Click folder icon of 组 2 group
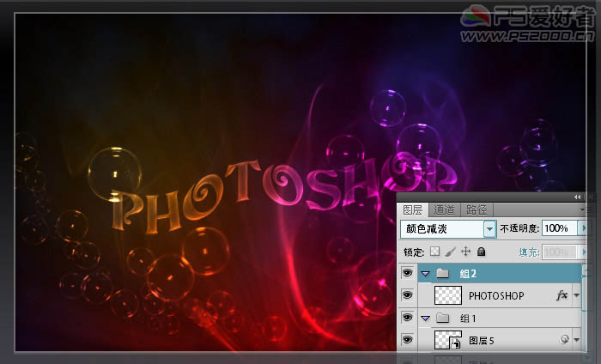 click(x=442, y=274)
